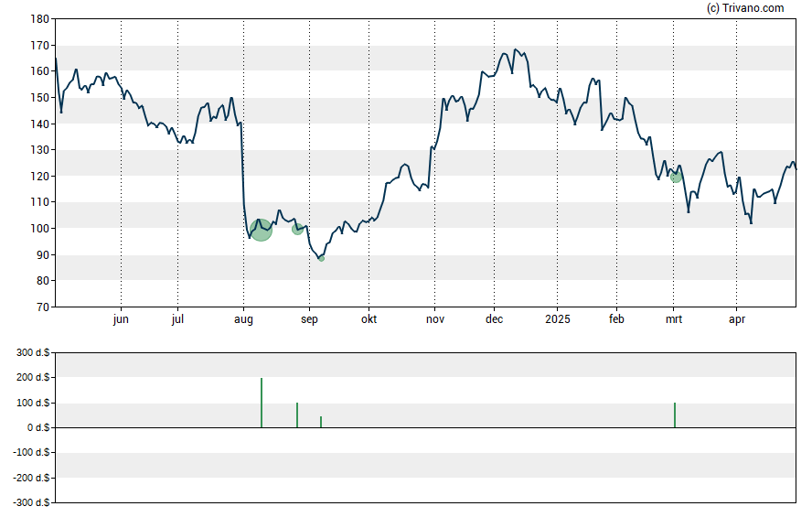Click the 200 d.$ green bar in August
Screen dimensions: 812x517
pos(262,403)
